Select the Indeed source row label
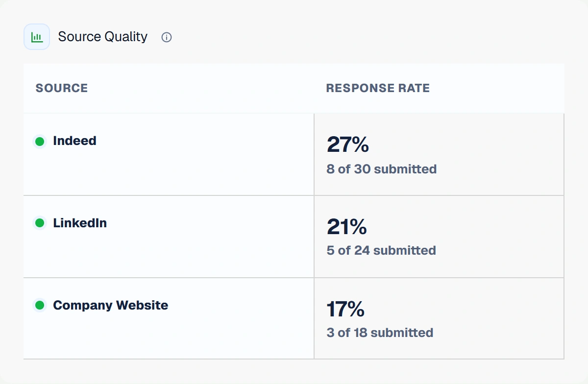 [x=74, y=141]
